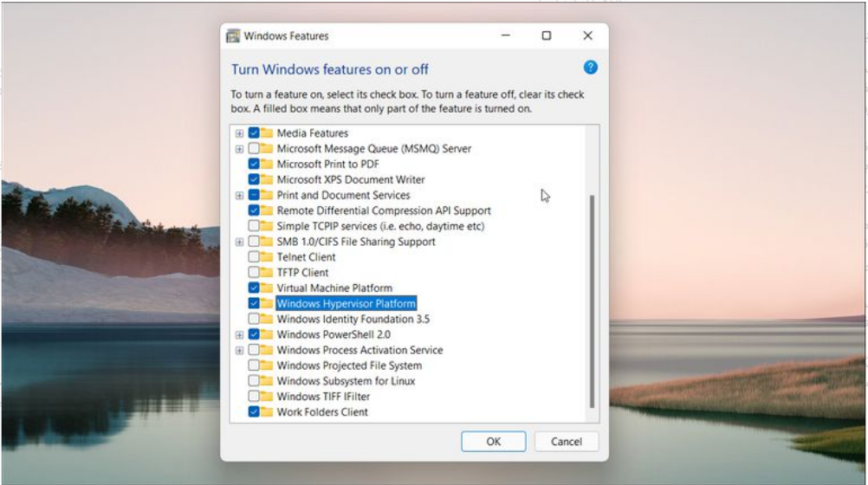Click the folder icon beside TFTP Client
This screenshot has width=868, height=485.
tap(267, 273)
